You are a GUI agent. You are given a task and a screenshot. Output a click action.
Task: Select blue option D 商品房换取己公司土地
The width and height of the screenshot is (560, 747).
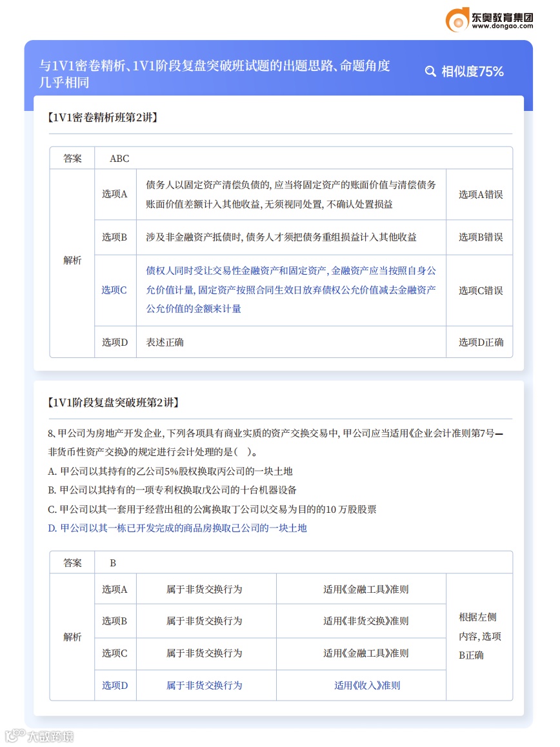[177, 528]
